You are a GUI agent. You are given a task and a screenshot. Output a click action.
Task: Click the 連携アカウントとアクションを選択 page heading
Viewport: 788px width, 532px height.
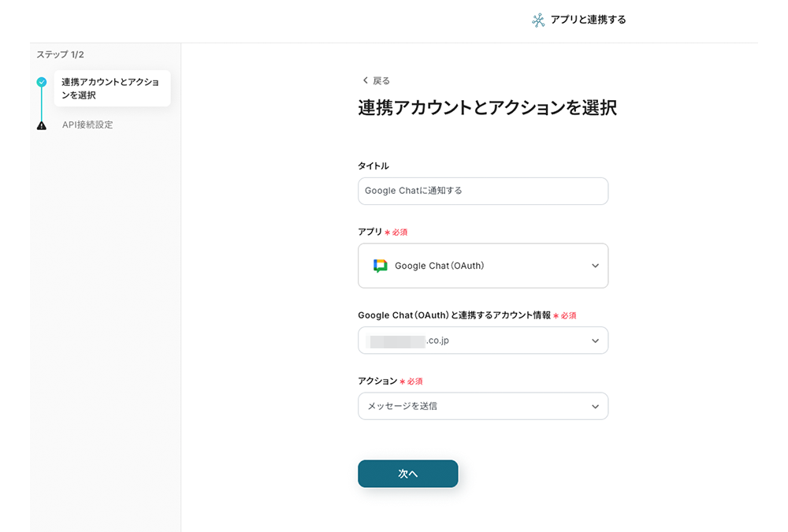point(488,108)
